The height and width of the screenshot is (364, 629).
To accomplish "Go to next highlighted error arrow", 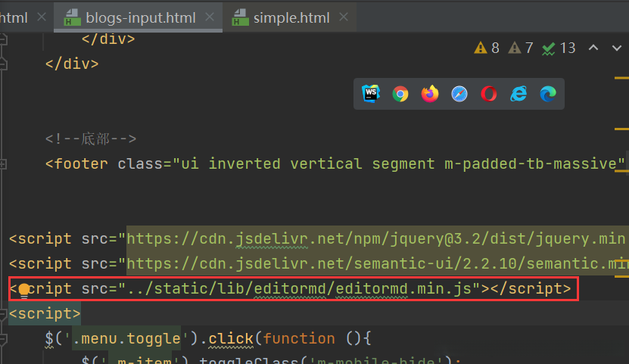I will pyautogui.click(x=617, y=48).
